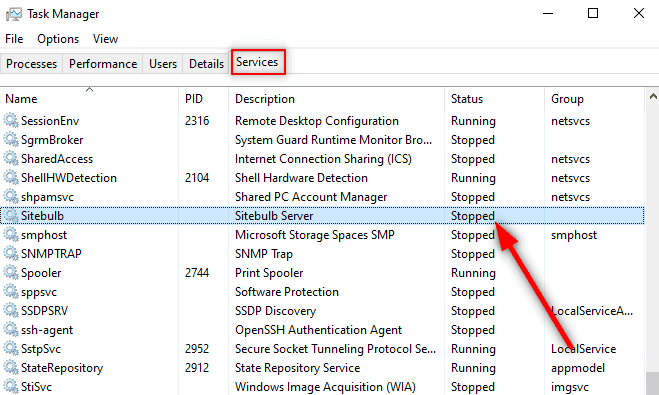Open the File menu
The image size is (659, 395).
point(14,39)
